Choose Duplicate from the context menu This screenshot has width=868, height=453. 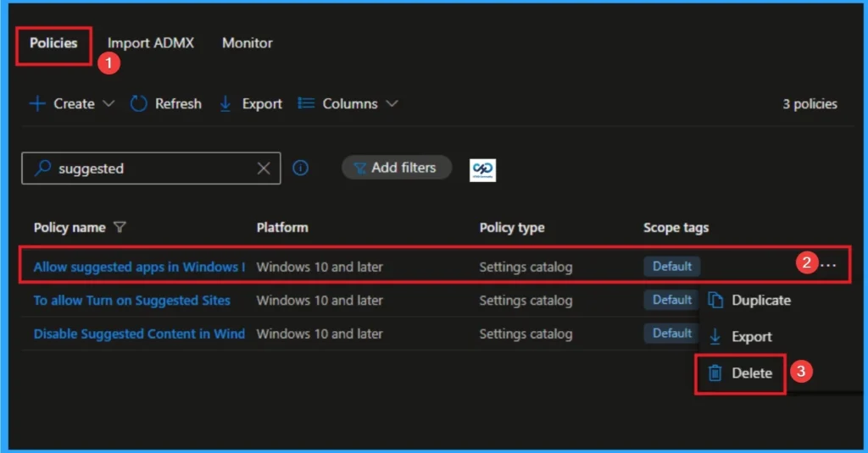click(749, 301)
